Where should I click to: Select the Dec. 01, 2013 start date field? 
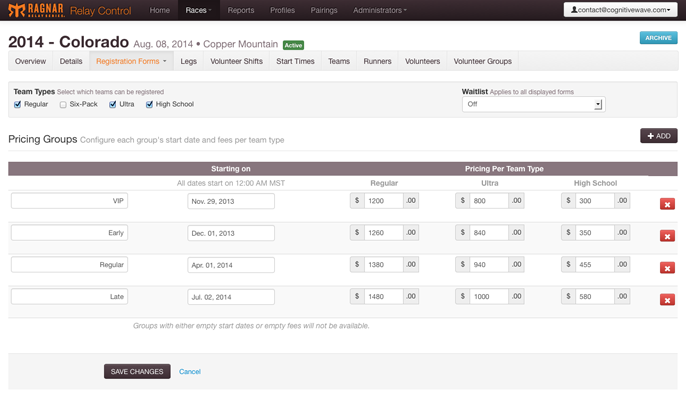[x=231, y=233]
